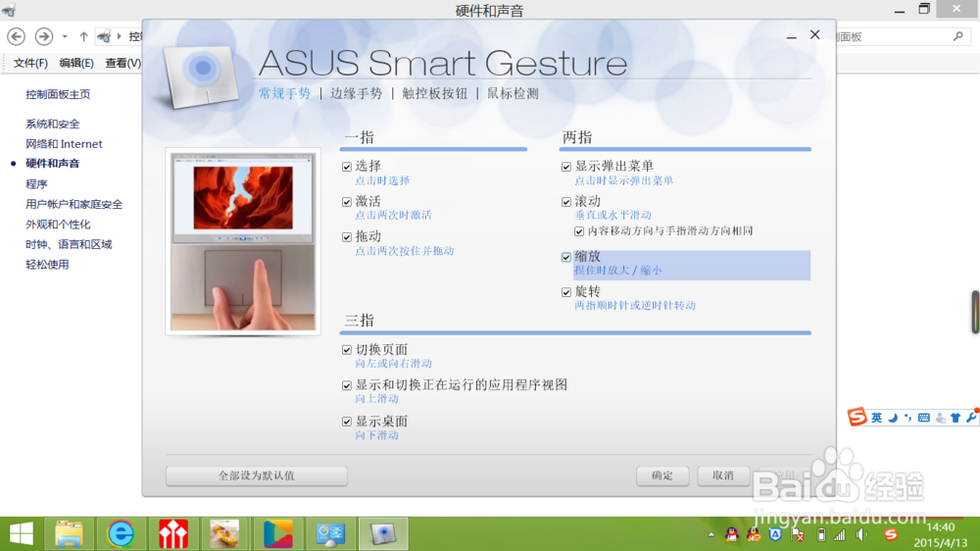Screen dimensions: 980x551
Task: Open the red gift-box app in taskbar
Action: click(x=172, y=534)
